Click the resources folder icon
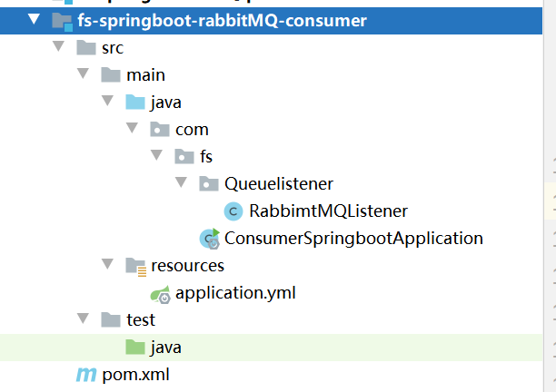 coord(135,267)
